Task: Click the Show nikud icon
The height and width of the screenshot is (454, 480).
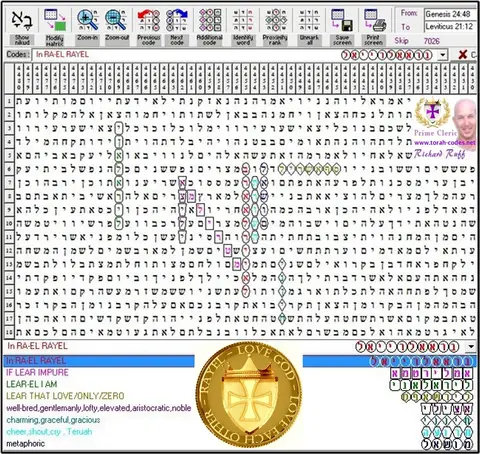Action: point(22,20)
